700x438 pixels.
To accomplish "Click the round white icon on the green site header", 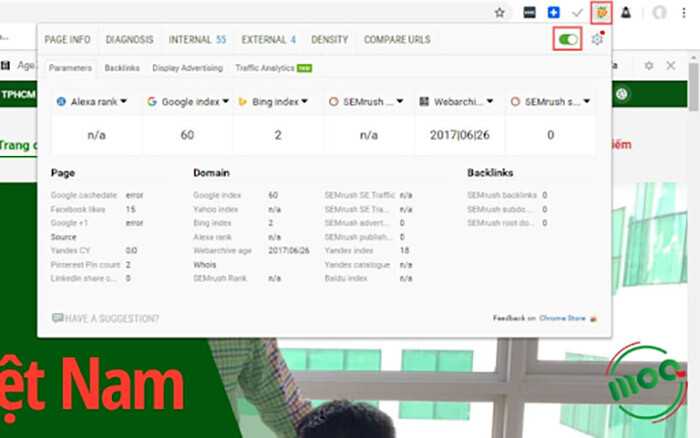I will click(x=621, y=94).
